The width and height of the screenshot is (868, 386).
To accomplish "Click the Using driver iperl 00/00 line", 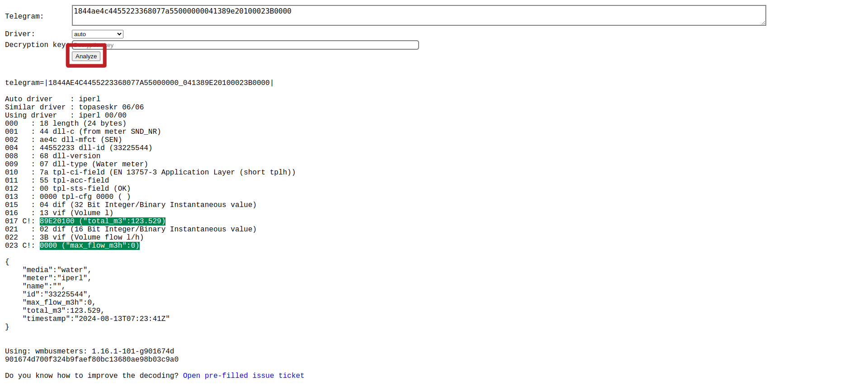I will tap(66, 115).
